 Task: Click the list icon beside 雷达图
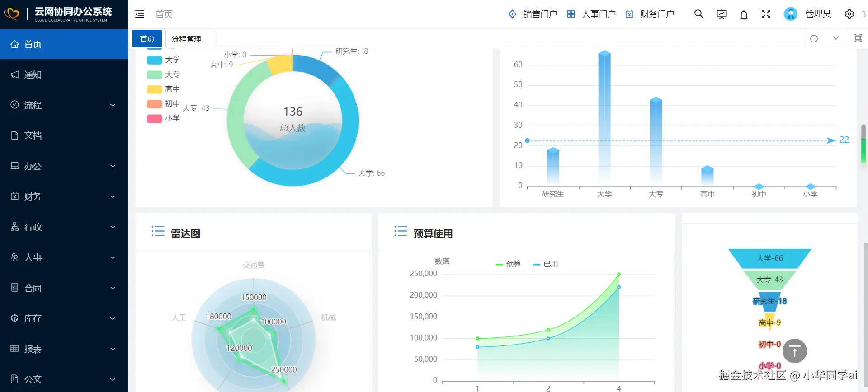[x=158, y=231]
